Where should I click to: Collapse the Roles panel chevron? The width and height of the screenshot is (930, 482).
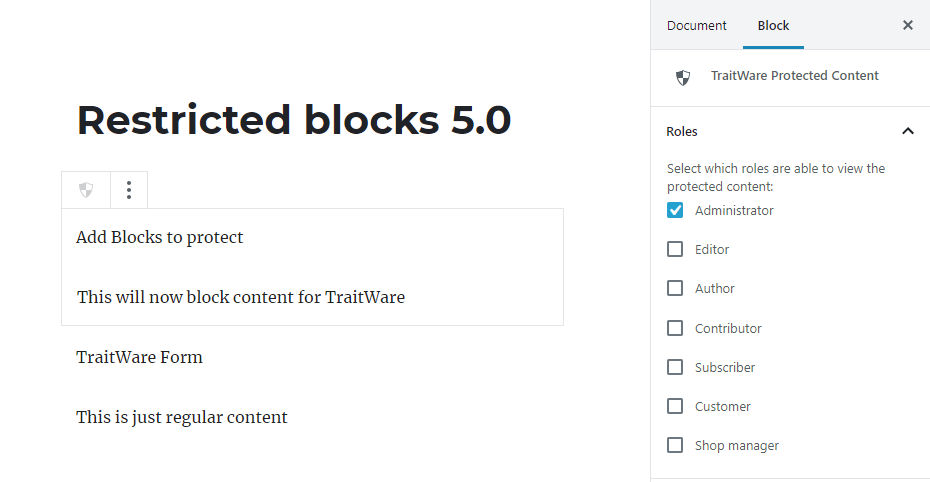907,131
